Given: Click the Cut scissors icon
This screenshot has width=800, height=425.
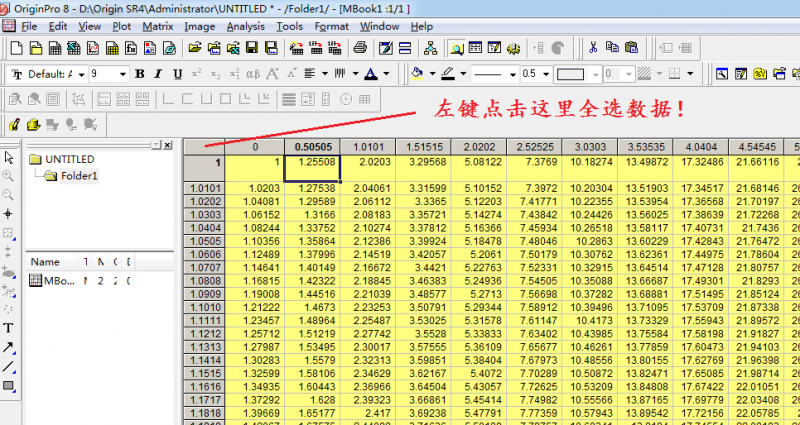Looking at the screenshot, I should pos(593,47).
